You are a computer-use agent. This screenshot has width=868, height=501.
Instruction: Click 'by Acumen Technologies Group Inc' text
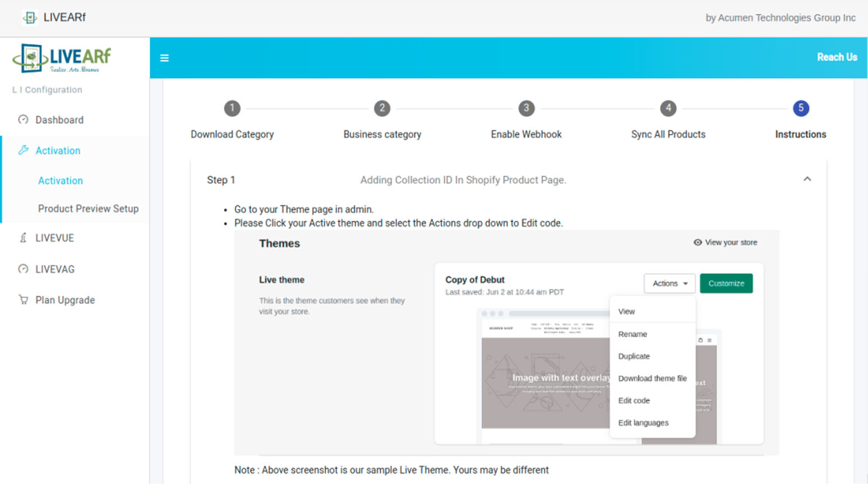[781, 18]
